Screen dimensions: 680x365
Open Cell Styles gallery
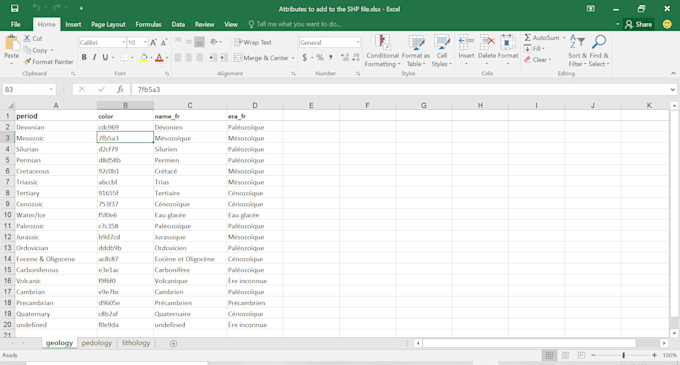click(x=441, y=51)
